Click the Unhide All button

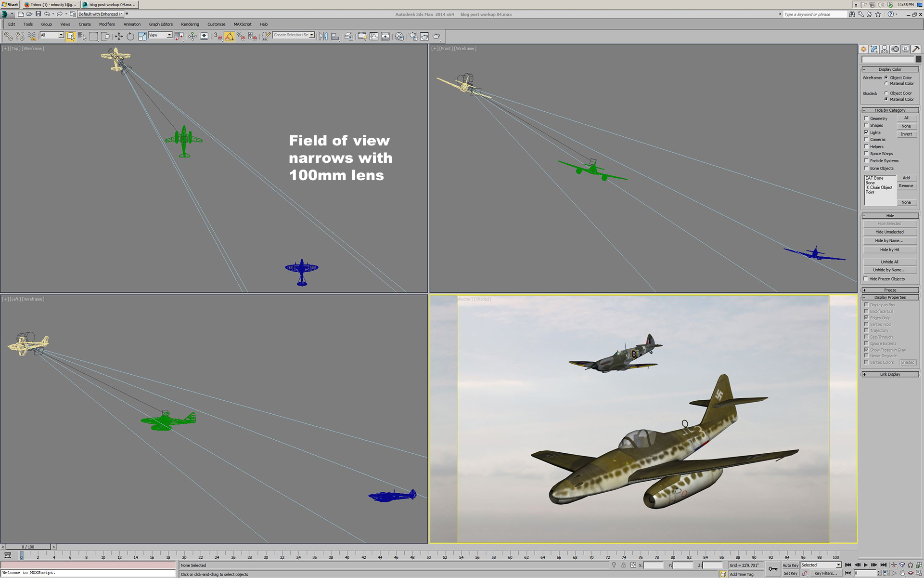889,262
